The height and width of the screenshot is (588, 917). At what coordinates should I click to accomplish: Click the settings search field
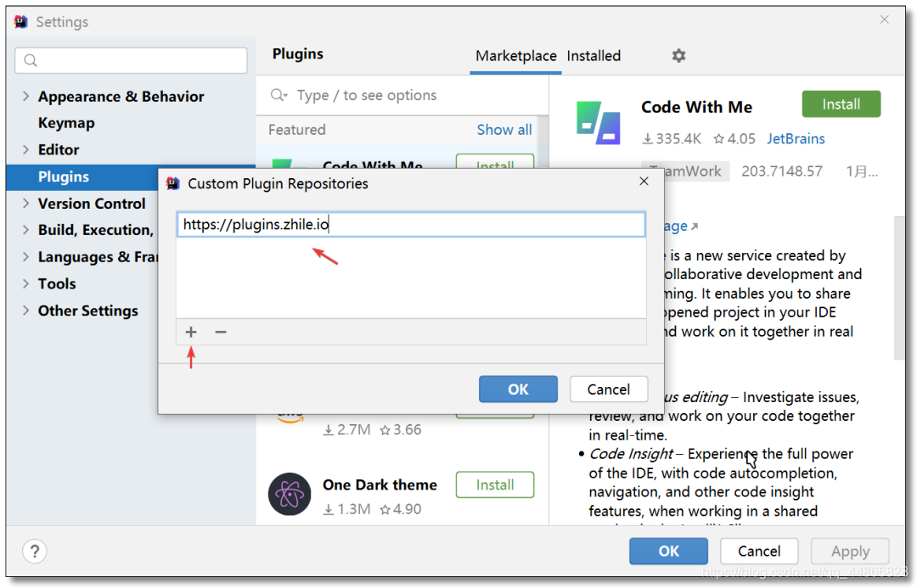(131, 60)
